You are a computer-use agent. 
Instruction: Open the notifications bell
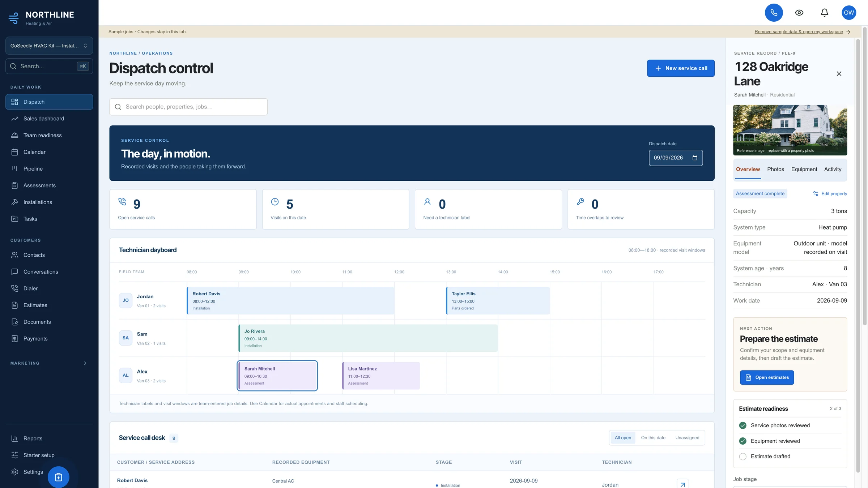[825, 13]
